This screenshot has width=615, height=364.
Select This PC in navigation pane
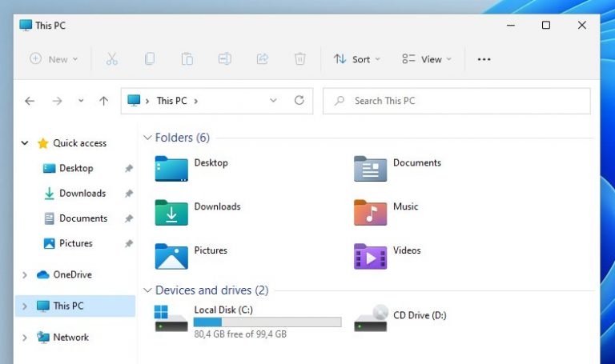(75, 306)
